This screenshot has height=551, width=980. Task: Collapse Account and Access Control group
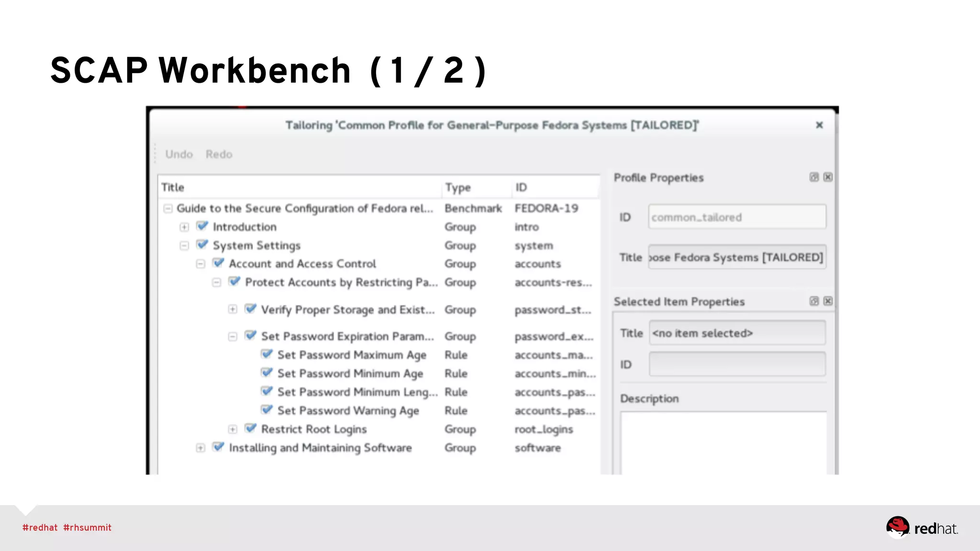[200, 264]
